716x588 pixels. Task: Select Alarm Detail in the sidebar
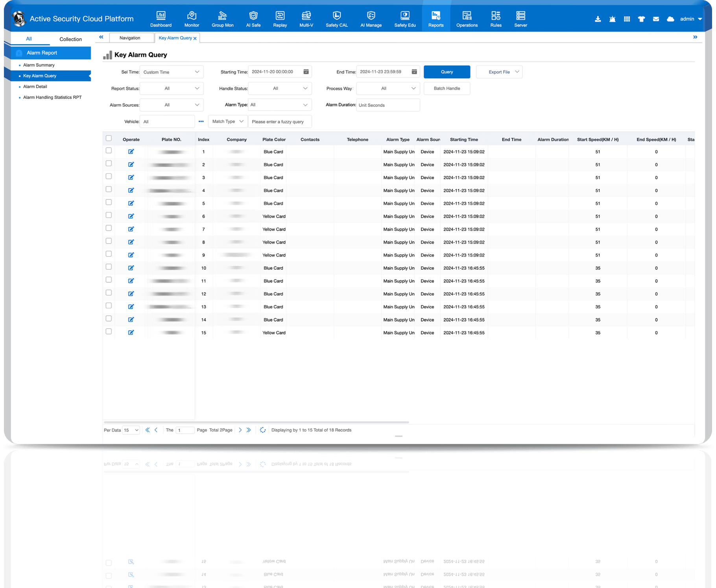tap(35, 87)
